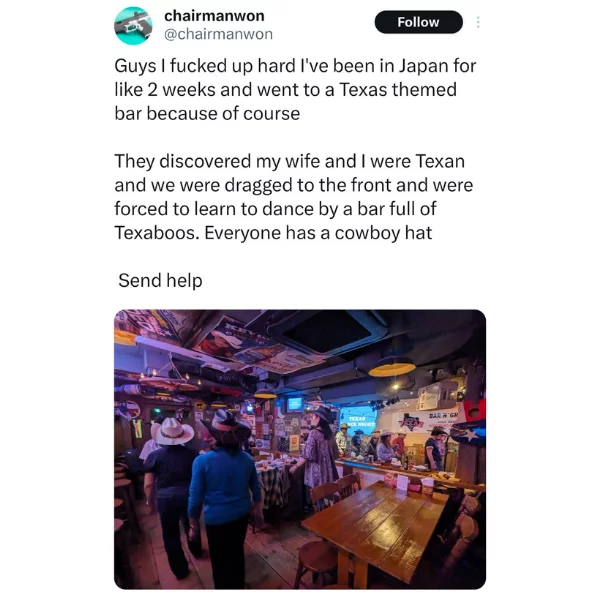Screen dimensions: 600x600
Task: Open the three-dot more options menu
Action: (478, 22)
